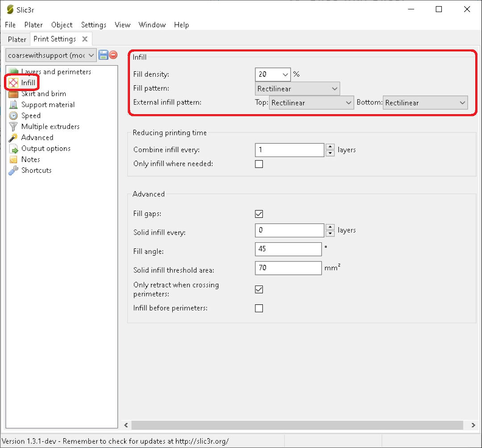Image resolution: width=482 pixels, height=448 pixels.
Task: Click the Advanced wand icon
Action: click(13, 137)
